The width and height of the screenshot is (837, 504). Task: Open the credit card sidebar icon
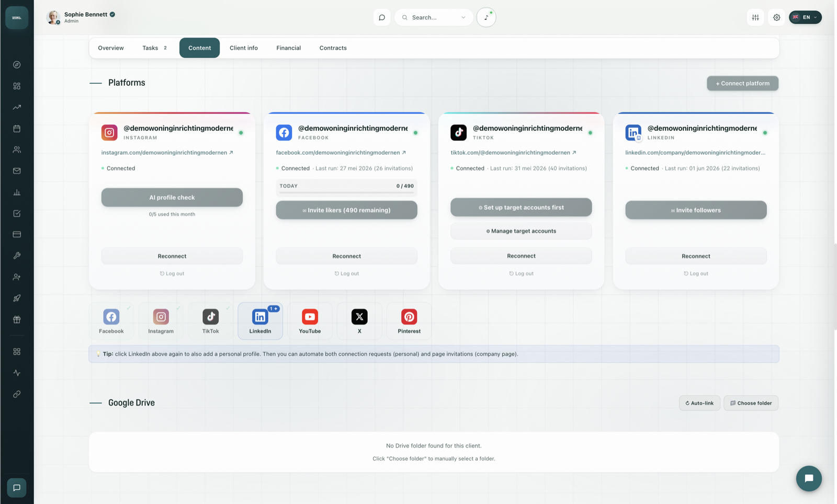pyautogui.click(x=17, y=234)
